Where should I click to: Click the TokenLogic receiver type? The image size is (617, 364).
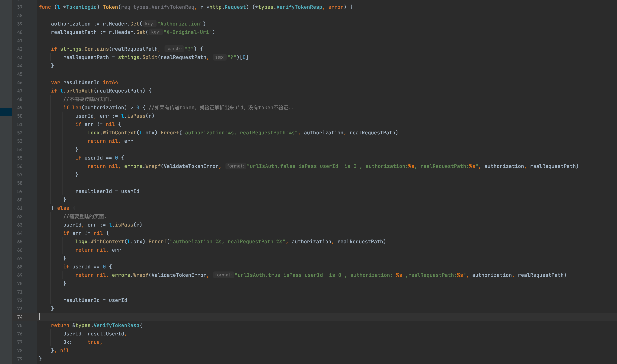(x=81, y=7)
